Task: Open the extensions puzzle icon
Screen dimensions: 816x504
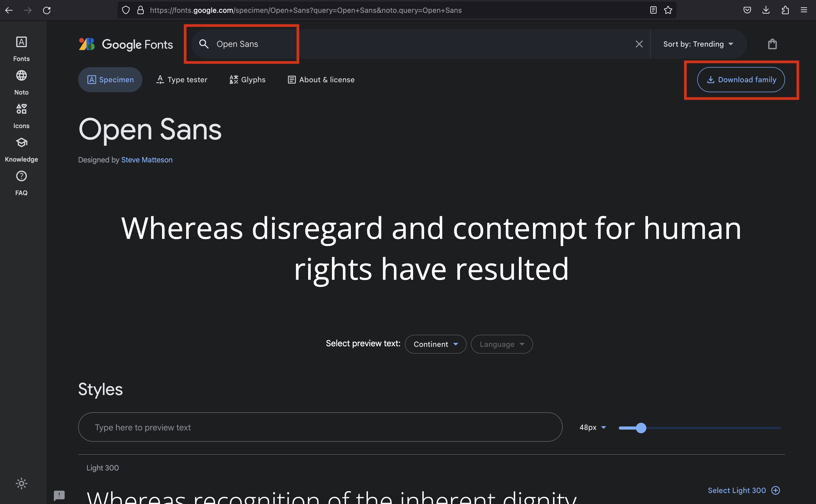Action: 785,10
